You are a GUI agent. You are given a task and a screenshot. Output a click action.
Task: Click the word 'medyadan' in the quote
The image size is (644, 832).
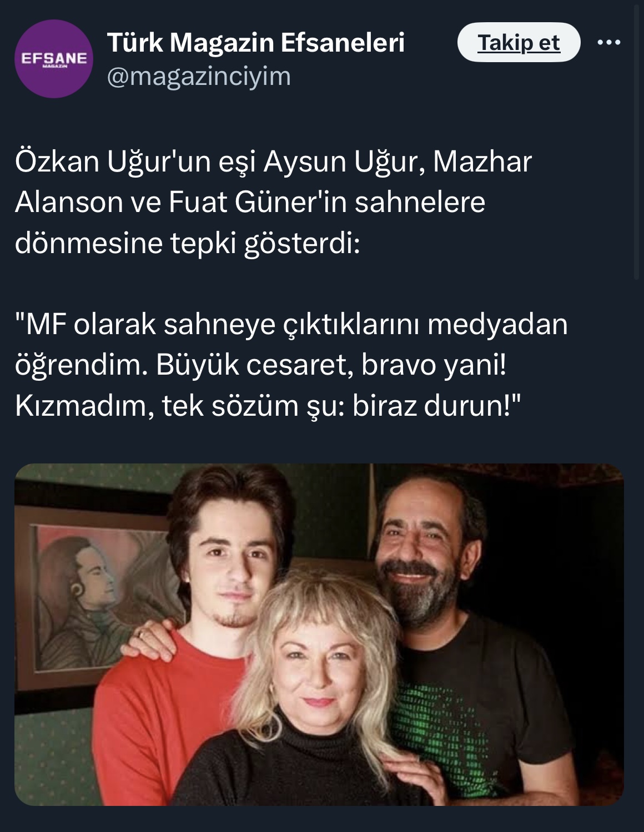click(497, 325)
